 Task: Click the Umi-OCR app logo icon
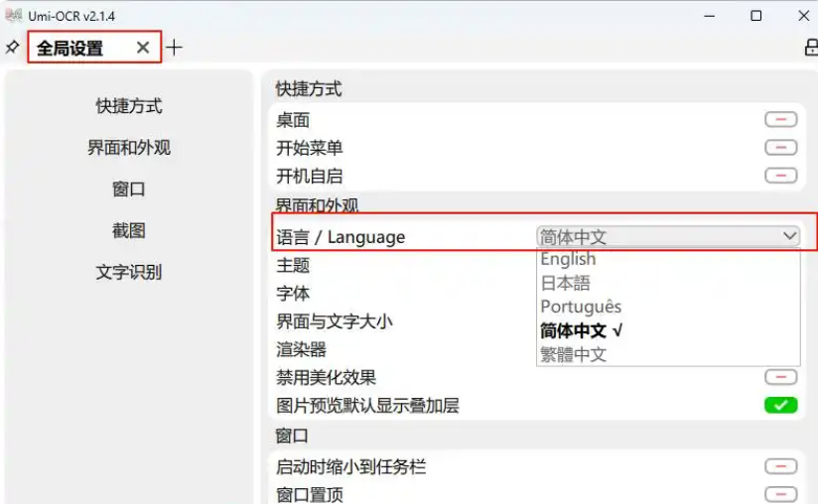pyautogui.click(x=14, y=16)
